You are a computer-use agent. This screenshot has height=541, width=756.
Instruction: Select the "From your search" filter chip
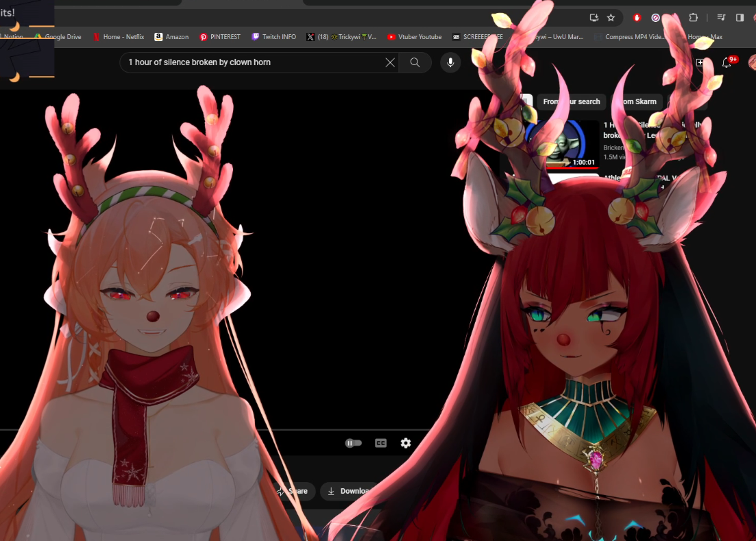coord(572,101)
